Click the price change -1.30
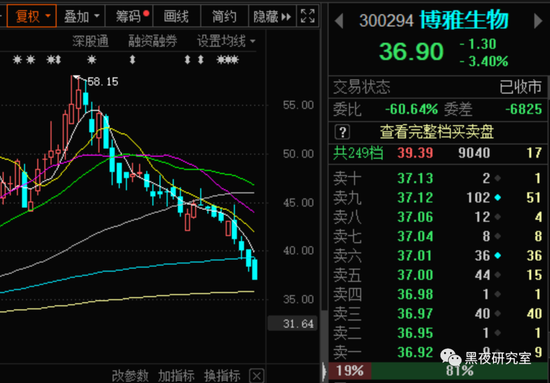The width and height of the screenshot is (550, 383). tap(478, 44)
